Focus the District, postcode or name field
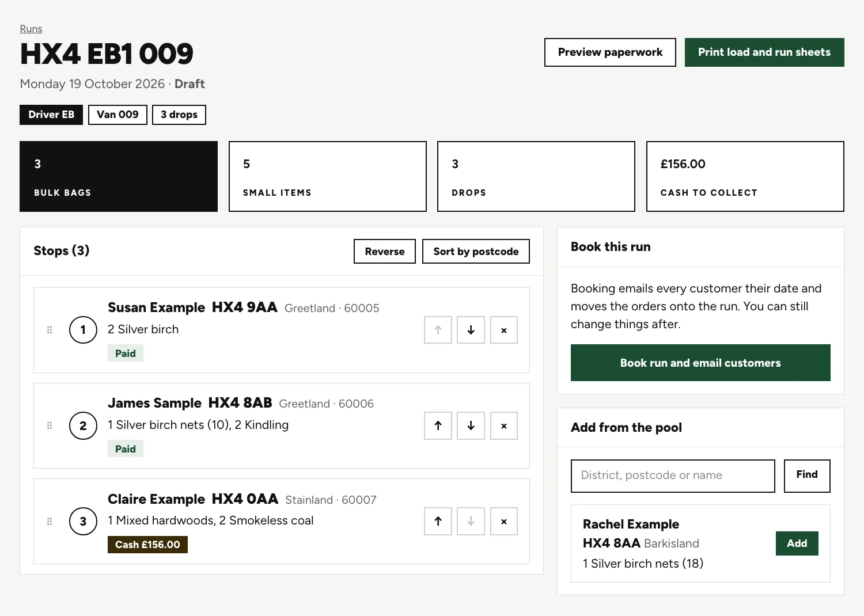Screen dimensions: 864x616 point(673,476)
